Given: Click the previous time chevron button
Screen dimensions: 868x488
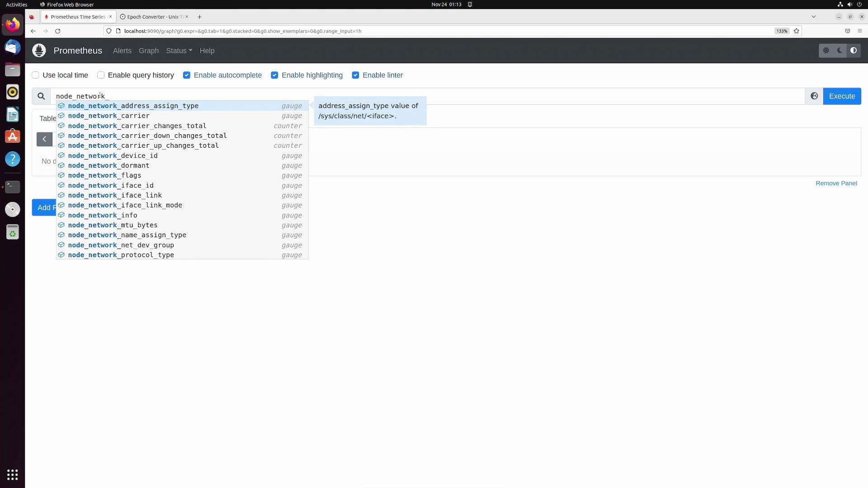Looking at the screenshot, I should click(44, 139).
